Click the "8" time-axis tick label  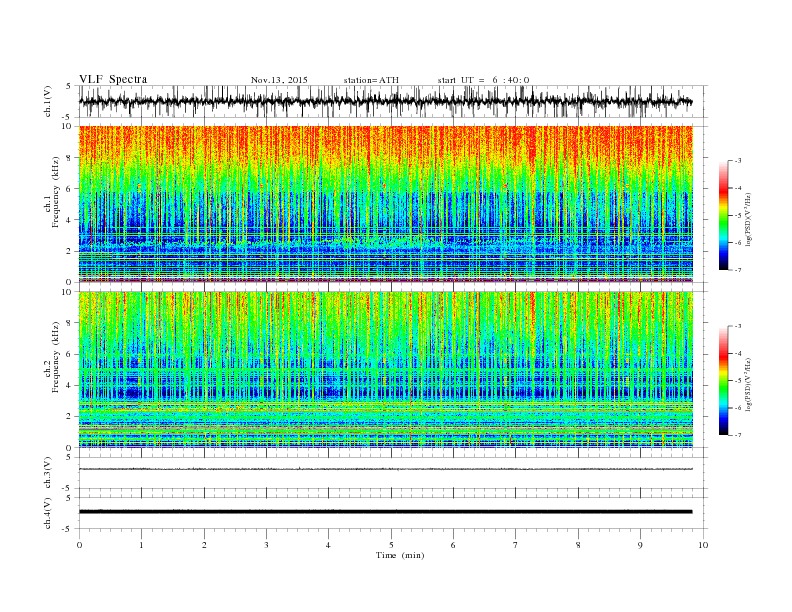(578, 545)
